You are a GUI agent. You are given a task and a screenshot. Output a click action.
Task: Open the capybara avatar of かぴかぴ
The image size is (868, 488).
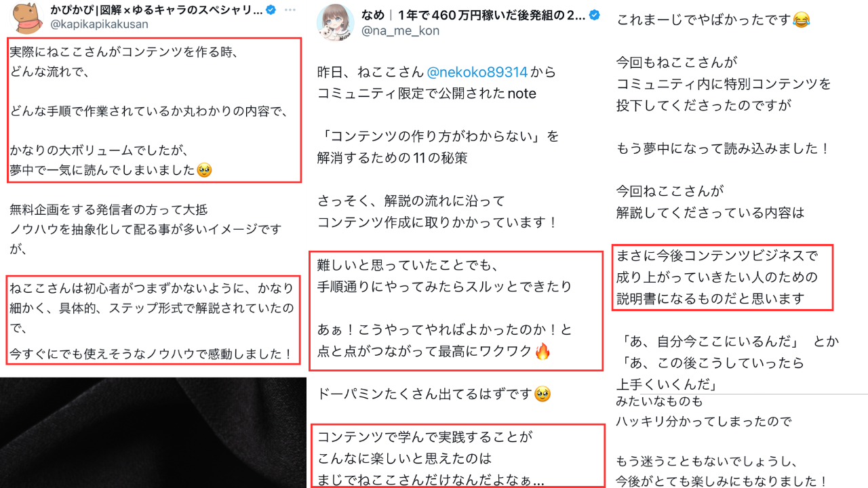point(28,17)
